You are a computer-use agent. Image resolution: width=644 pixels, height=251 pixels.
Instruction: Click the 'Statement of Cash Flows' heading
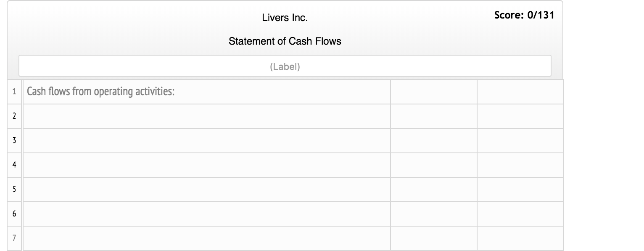click(285, 41)
